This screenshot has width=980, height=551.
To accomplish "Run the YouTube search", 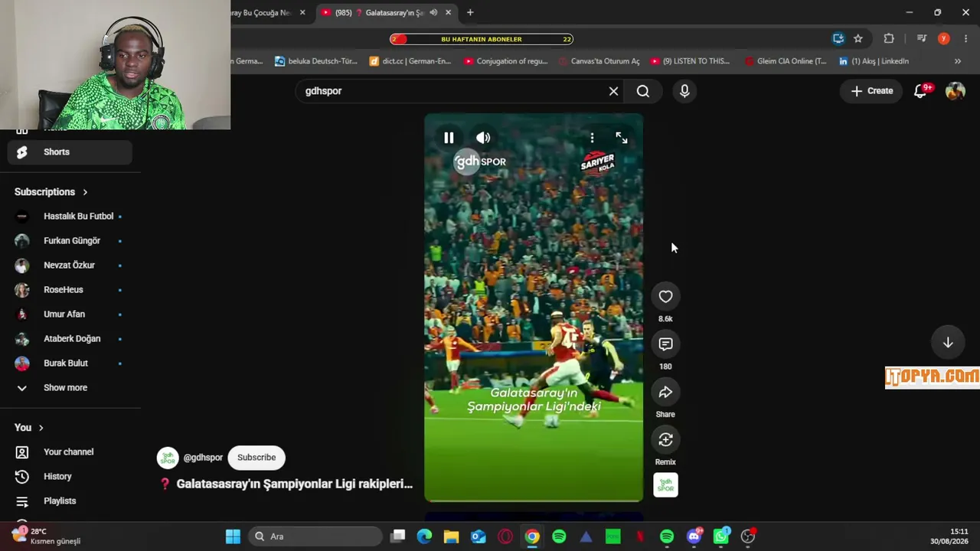I will [x=643, y=91].
